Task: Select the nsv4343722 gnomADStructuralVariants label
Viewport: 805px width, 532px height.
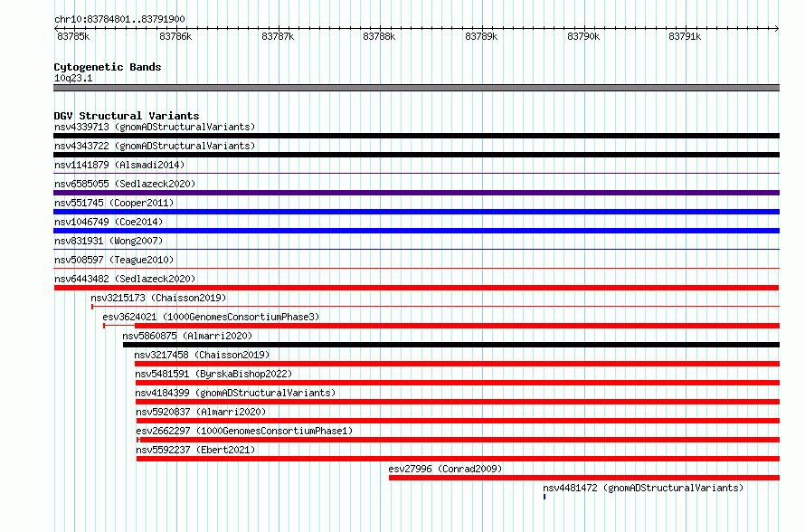Action: click(x=155, y=146)
